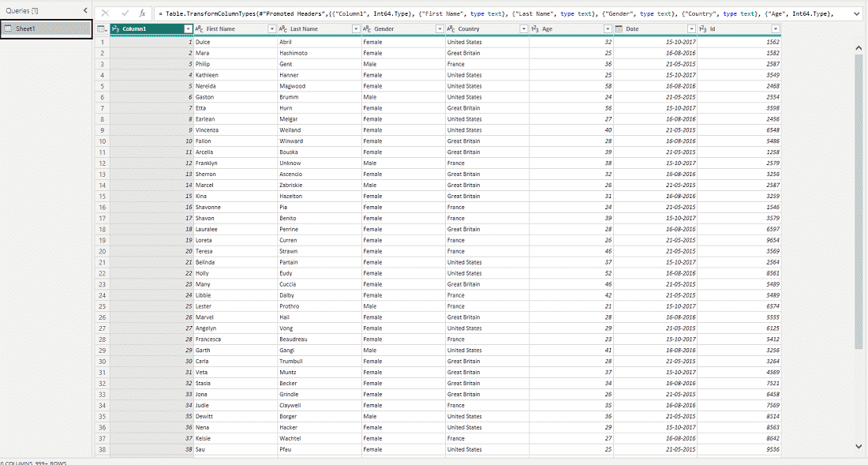Click the Age data type icon

[535, 28]
